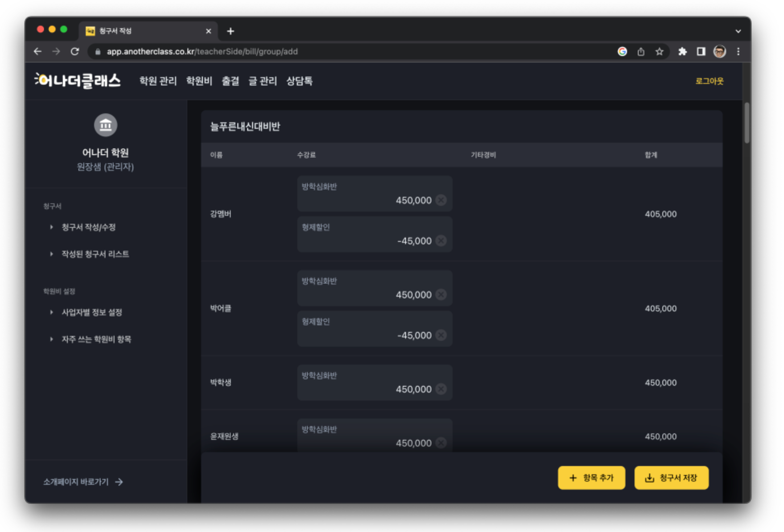Open the Chrome profile avatar

point(720,51)
